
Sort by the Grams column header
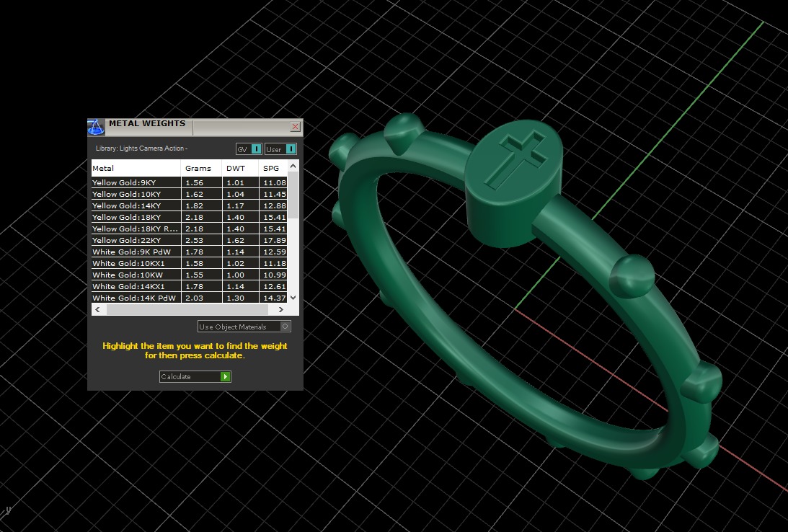(202, 168)
